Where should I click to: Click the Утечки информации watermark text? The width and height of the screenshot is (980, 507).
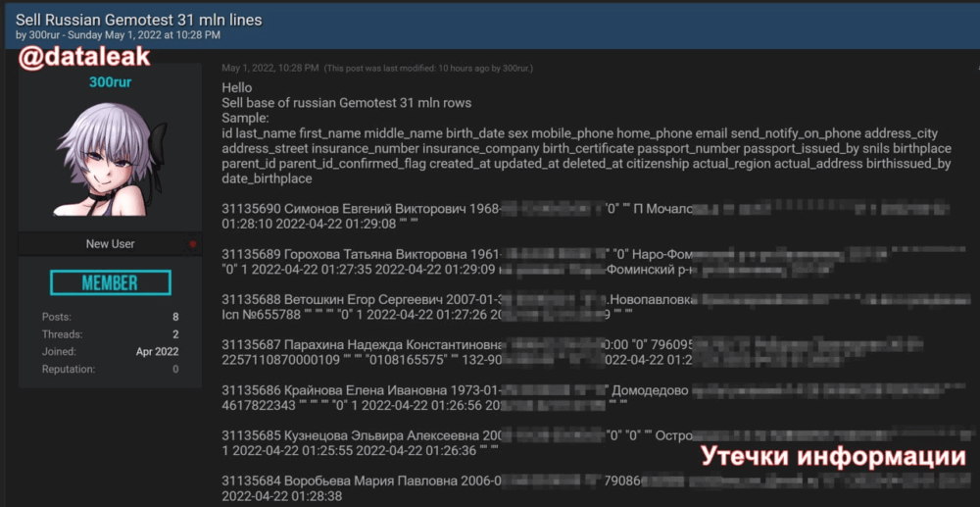coord(834,457)
